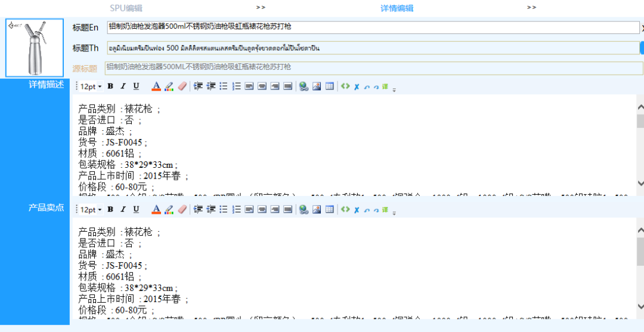Undo in 详情描述 toolbar
The height and width of the screenshot is (332, 644).
[x=367, y=87]
